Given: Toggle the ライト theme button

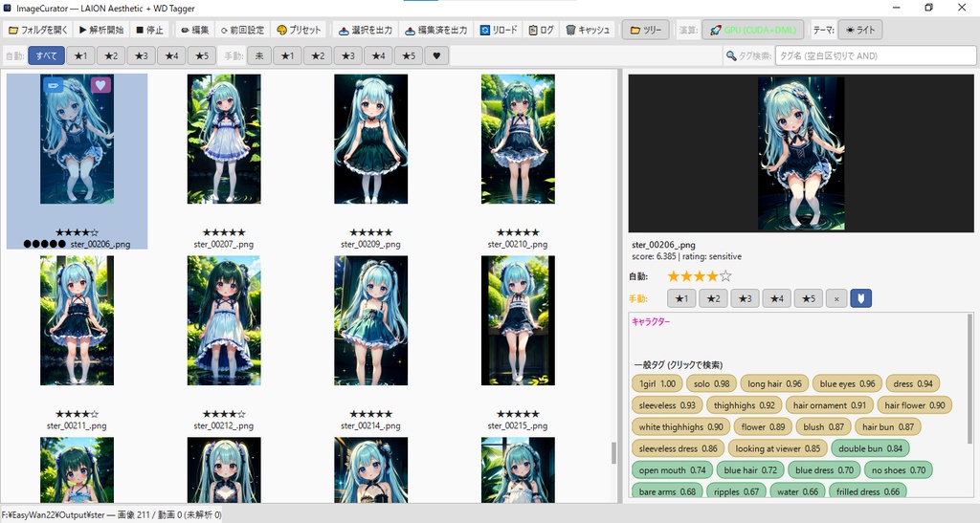Looking at the screenshot, I should 859,30.
